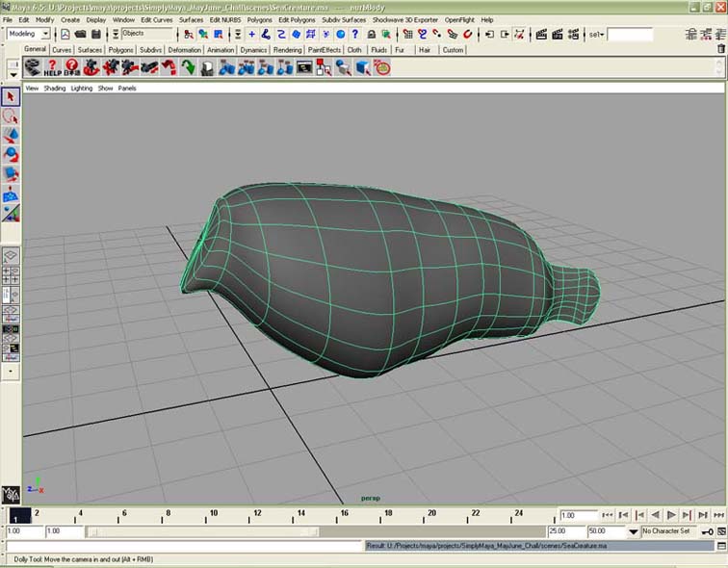The width and height of the screenshot is (728, 568).
Task: Toggle the surfaces selection mask
Action: coord(297,35)
